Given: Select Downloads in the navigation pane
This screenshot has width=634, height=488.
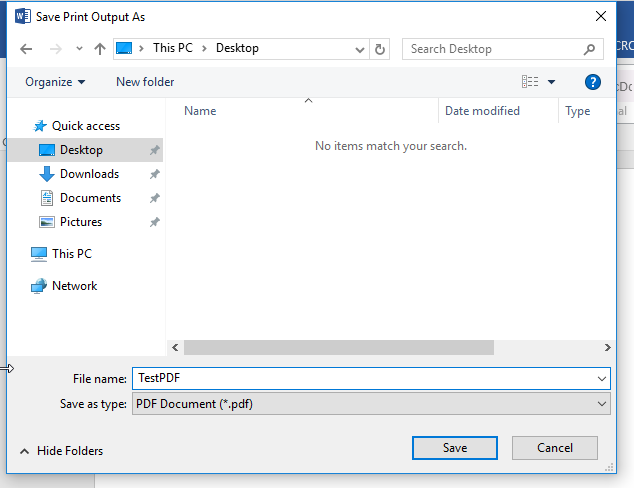Looking at the screenshot, I should 89,174.
